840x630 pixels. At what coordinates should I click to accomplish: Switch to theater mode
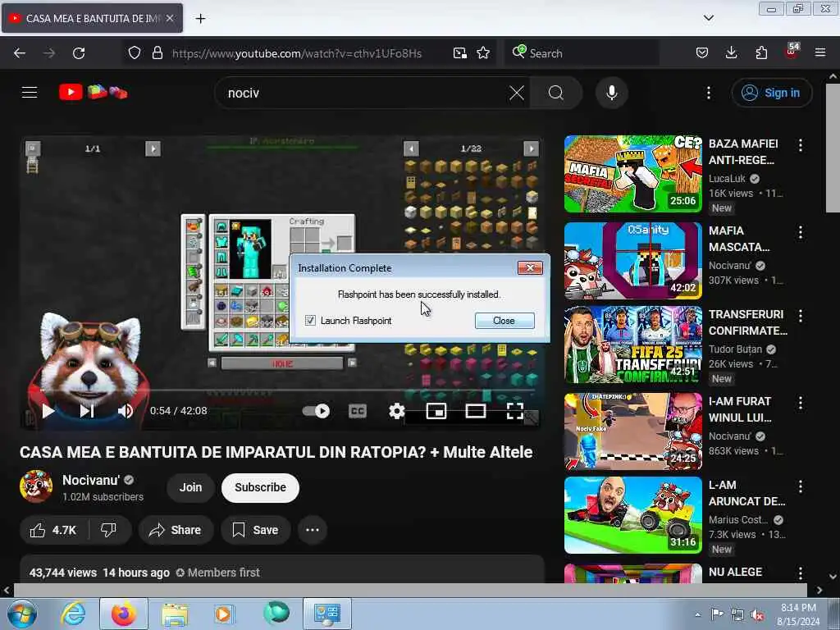pos(476,411)
